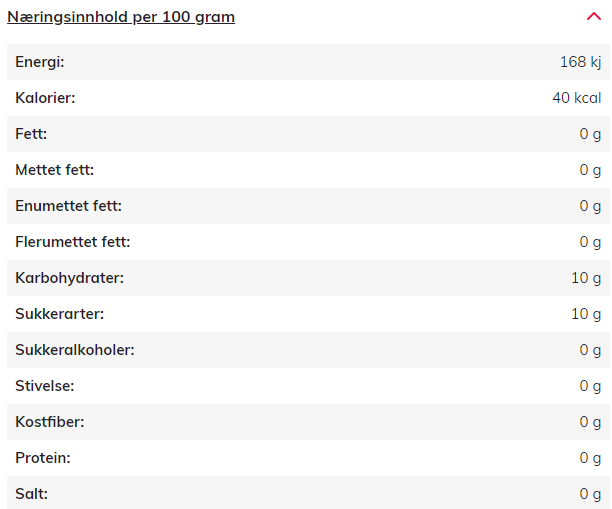Click the Flerumettet fett label
Image resolution: width=612 pixels, height=509 pixels.
pos(73,242)
